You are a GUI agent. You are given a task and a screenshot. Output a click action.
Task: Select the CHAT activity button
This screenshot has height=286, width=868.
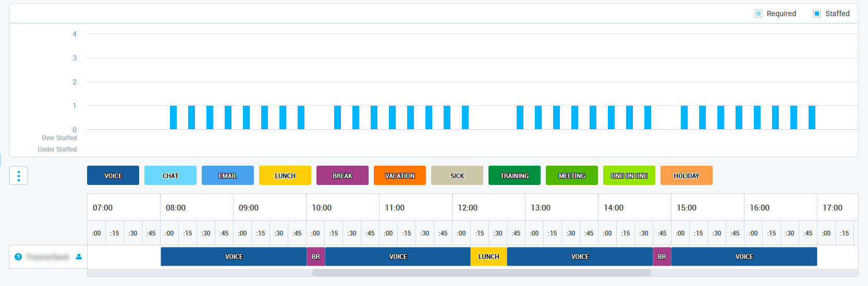tap(170, 176)
